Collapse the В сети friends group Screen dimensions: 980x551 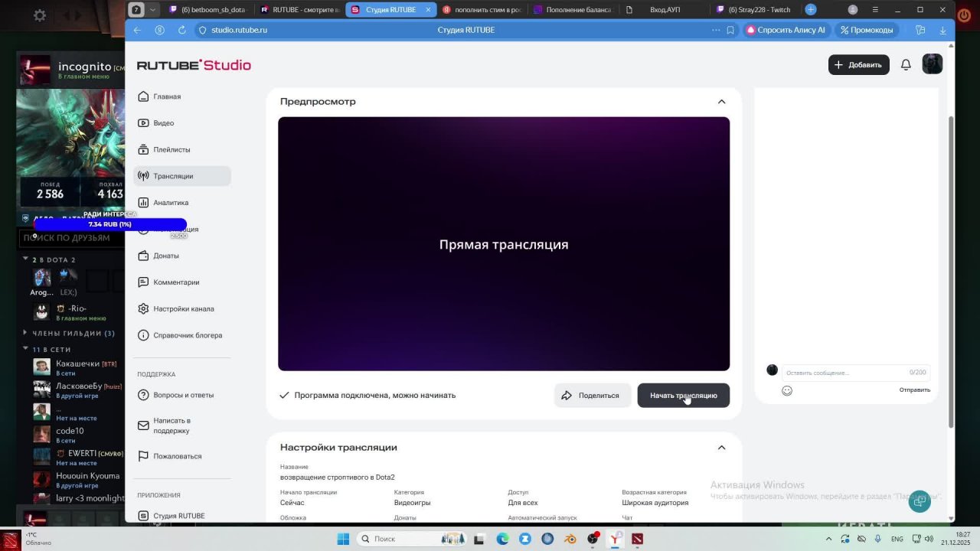(25, 349)
